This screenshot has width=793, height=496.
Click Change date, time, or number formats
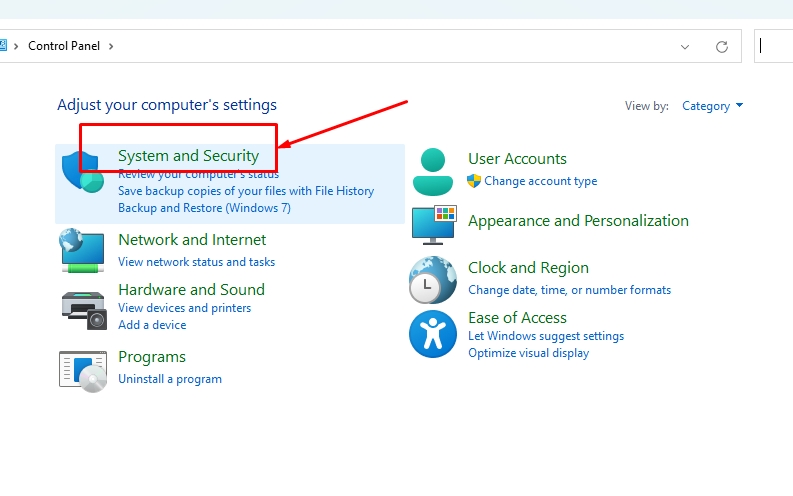(x=569, y=290)
